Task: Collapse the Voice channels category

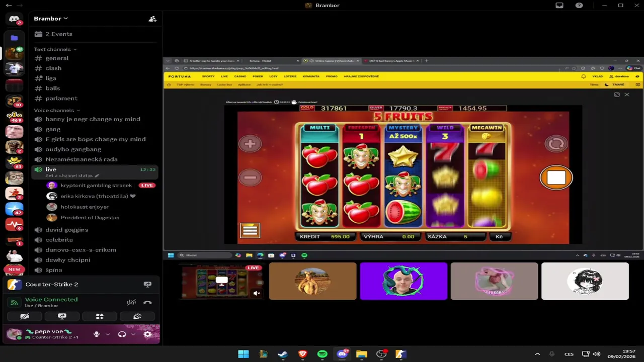Action: 57,110
